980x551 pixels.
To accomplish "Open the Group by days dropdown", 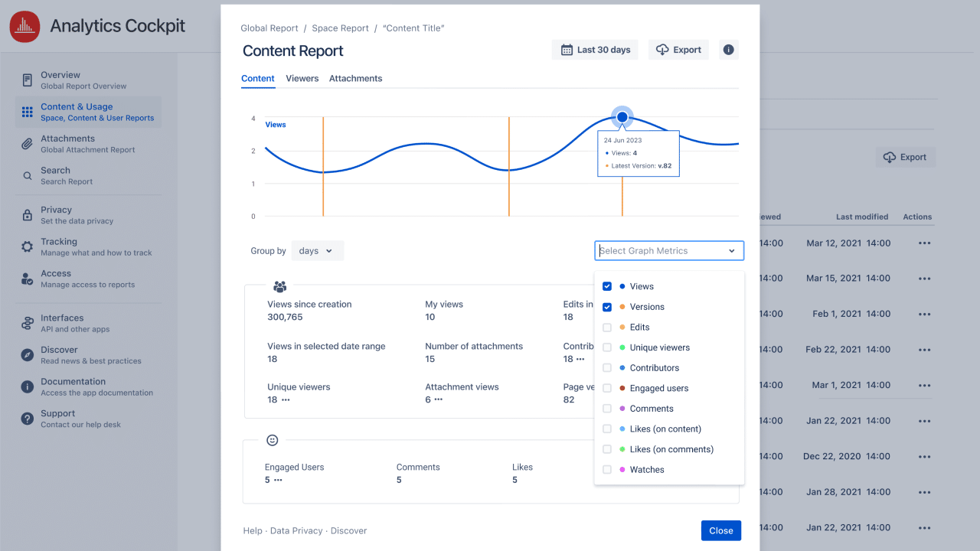I will coord(317,250).
